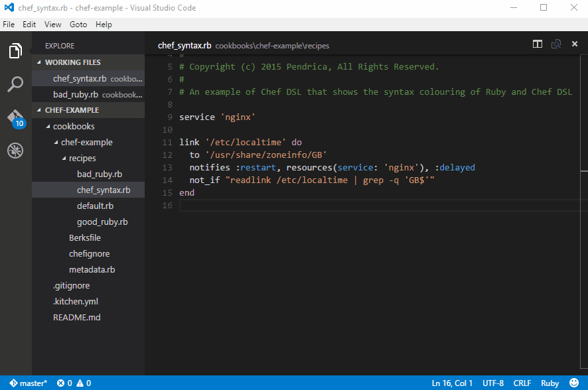Click the editor vertical scrollbar
Image resolution: width=588 pixels, height=390 pixels.
(584, 212)
